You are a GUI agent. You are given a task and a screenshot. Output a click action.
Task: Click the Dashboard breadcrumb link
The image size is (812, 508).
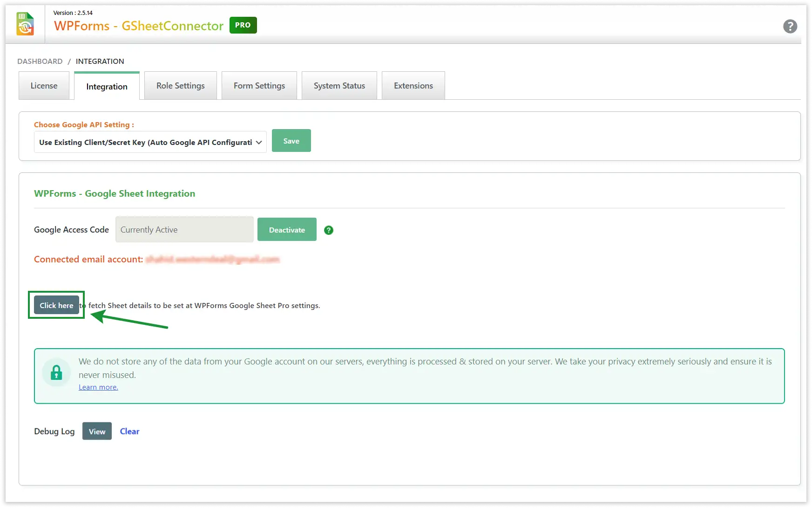tap(40, 61)
